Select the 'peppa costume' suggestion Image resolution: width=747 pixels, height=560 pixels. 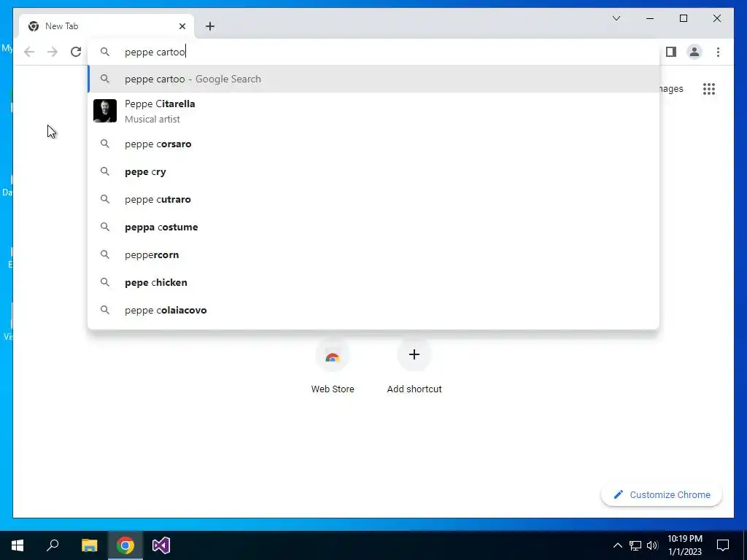click(373, 227)
